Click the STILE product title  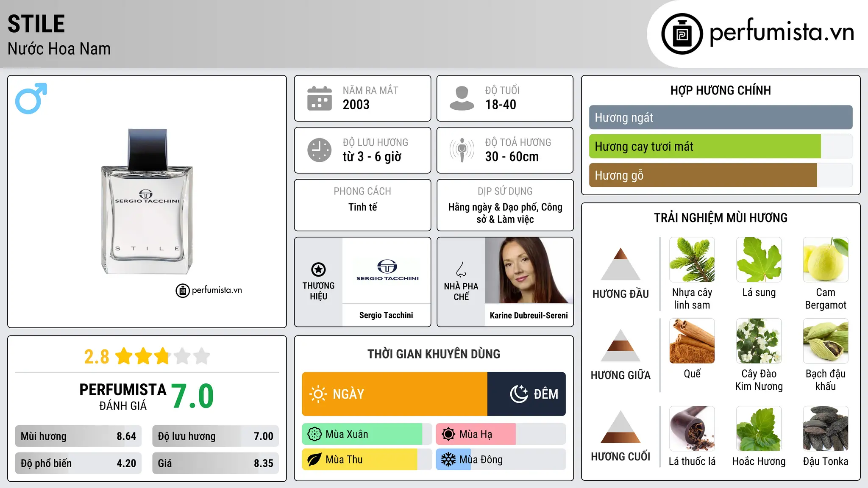[x=36, y=24]
